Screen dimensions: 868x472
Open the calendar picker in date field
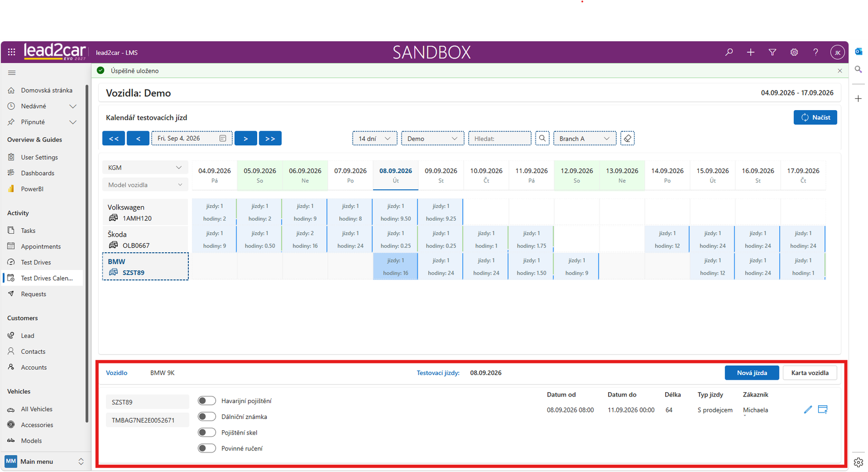(x=222, y=138)
